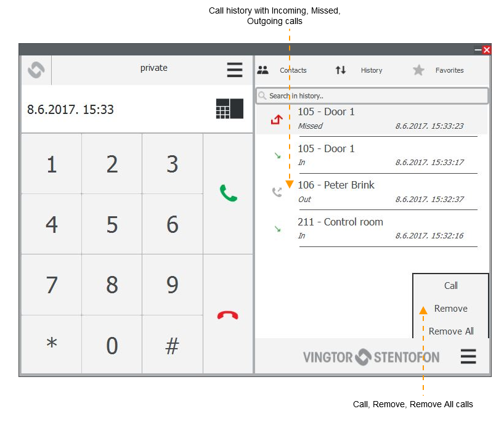Dial digit 0 on keypad
Screen dimensions: 504x422
click(x=112, y=346)
